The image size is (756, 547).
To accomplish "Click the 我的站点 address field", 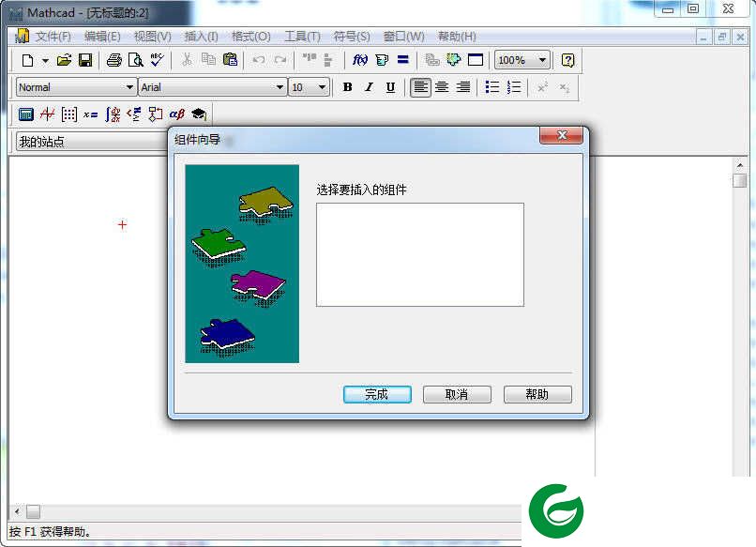I will 92,142.
